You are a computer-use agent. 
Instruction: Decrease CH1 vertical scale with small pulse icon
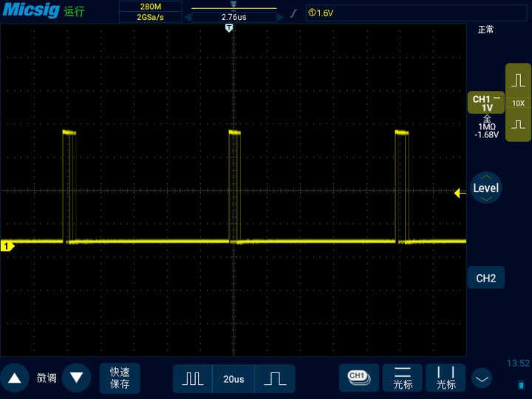(x=518, y=125)
